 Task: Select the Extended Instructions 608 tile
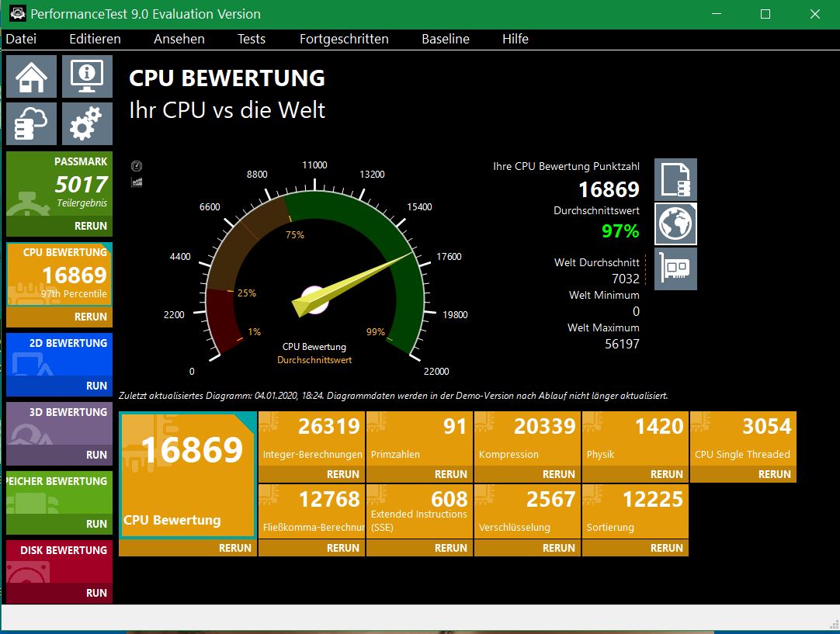[x=419, y=511]
